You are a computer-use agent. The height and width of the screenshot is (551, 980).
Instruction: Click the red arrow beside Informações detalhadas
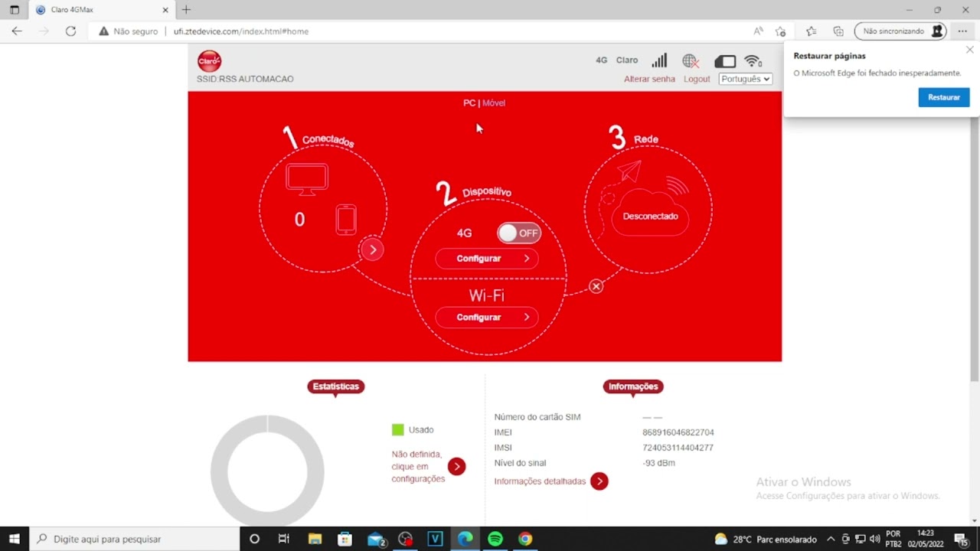pos(599,481)
